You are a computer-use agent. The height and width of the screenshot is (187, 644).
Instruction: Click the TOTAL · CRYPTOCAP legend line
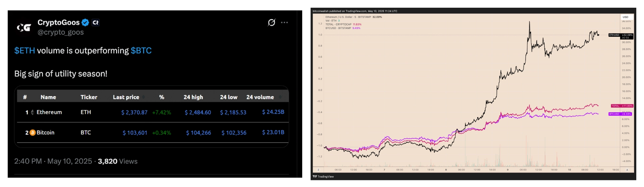pos(343,24)
